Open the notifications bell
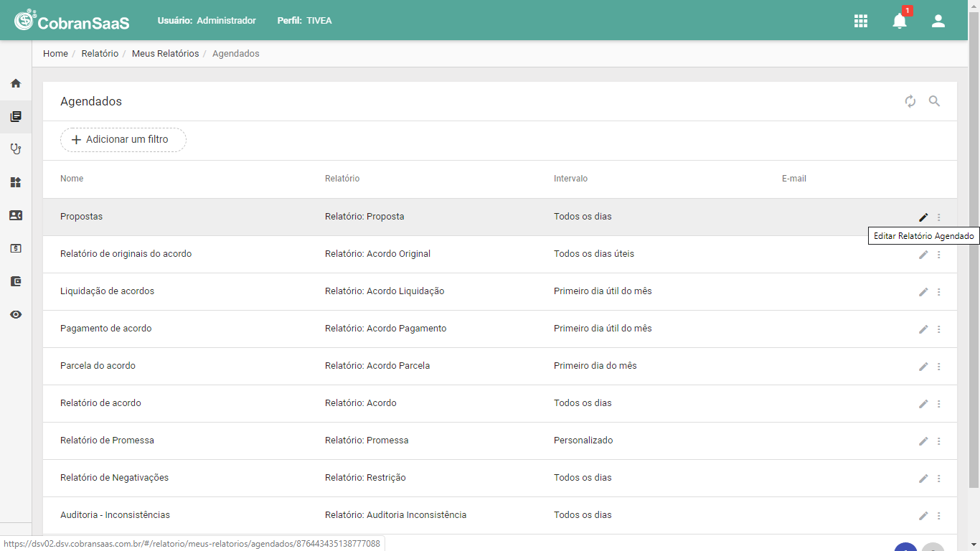 click(900, 21)
